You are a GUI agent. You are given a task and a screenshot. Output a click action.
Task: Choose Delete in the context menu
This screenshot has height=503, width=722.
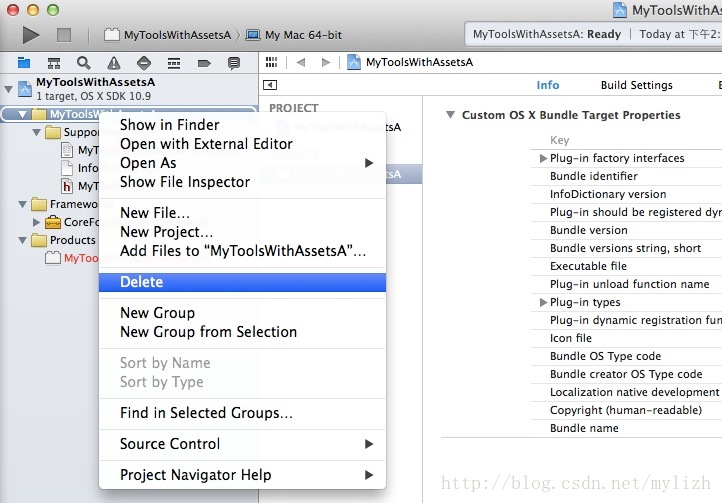coord(242,282)
